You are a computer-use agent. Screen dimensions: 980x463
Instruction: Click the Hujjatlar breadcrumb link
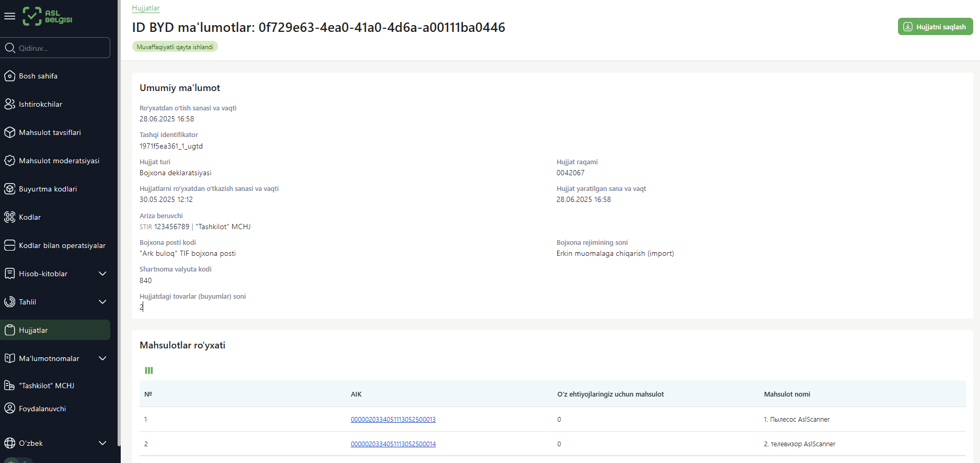coord(146,8)
